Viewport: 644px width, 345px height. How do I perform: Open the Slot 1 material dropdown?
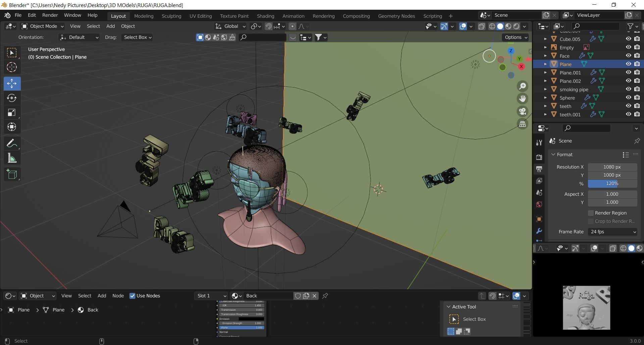point(211,296)
